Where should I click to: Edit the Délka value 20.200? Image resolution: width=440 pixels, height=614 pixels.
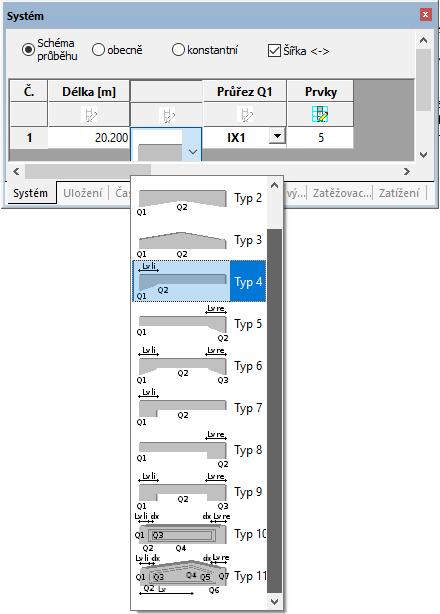89,137
